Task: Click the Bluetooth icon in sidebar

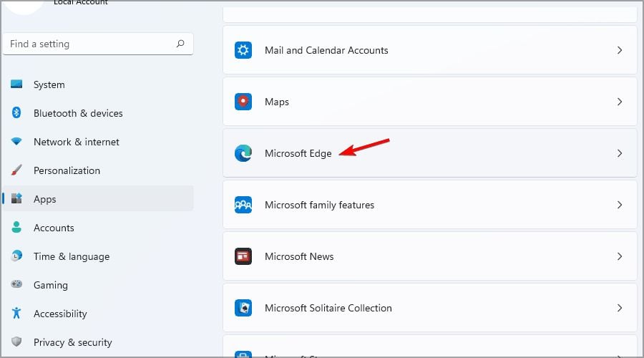Action: click(x=16, y=113)
